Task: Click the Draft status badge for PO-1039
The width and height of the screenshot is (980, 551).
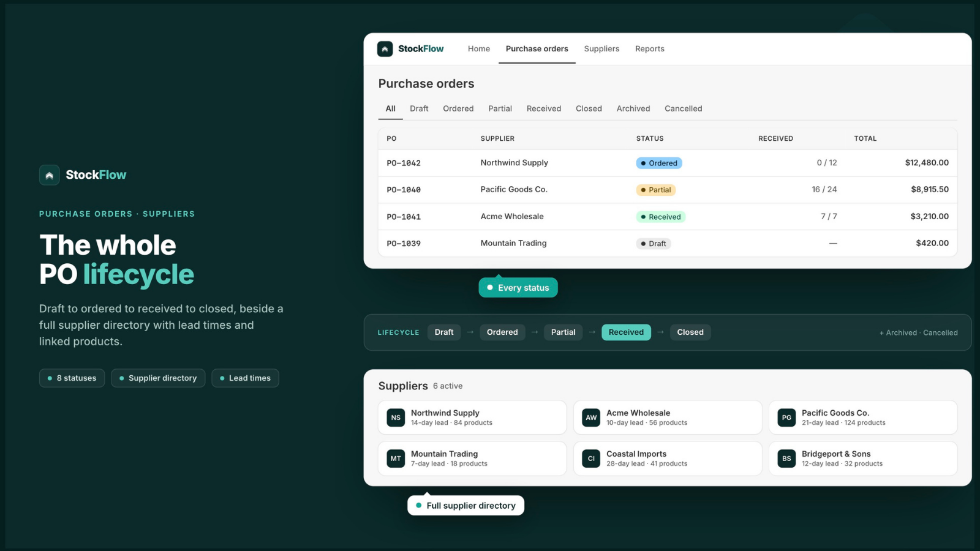Action: [654, 244]
